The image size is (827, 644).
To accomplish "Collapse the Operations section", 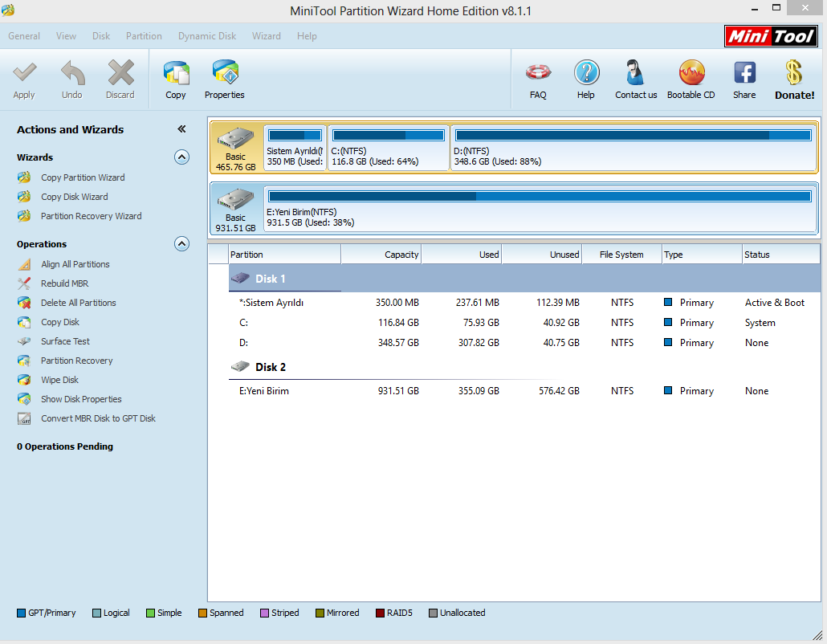I will (182, 244).
